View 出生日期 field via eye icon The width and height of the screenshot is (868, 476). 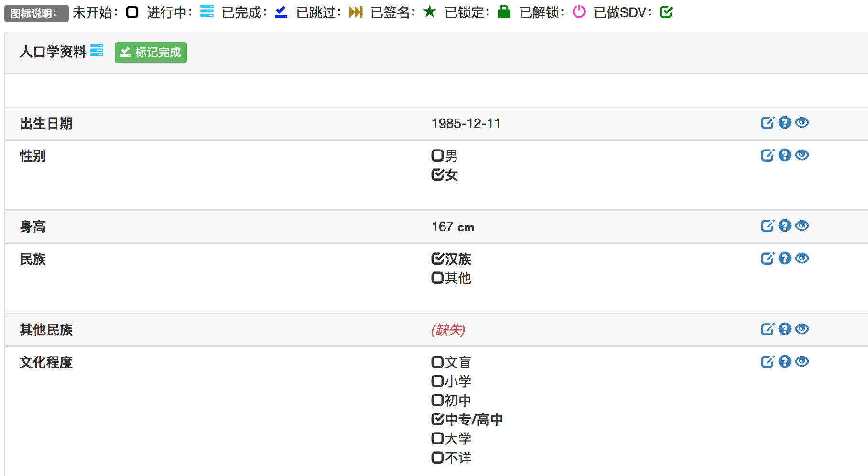pos(802,123)
